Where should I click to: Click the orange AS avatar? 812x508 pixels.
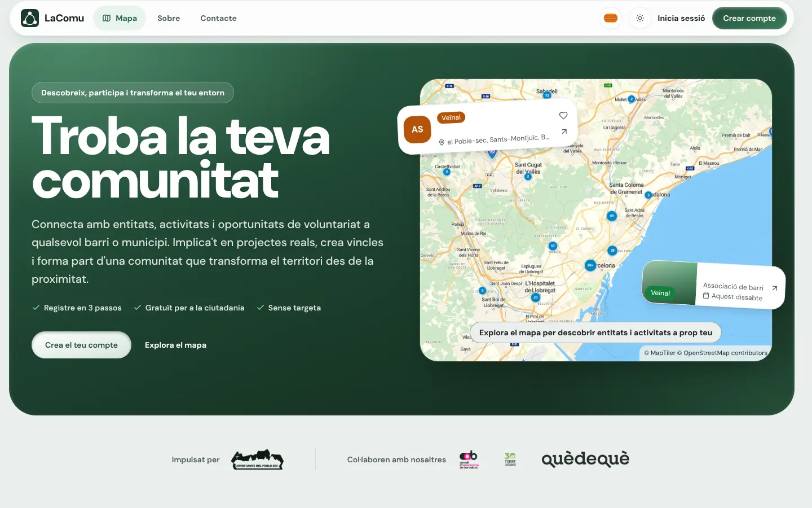click(x=417, y=129)
